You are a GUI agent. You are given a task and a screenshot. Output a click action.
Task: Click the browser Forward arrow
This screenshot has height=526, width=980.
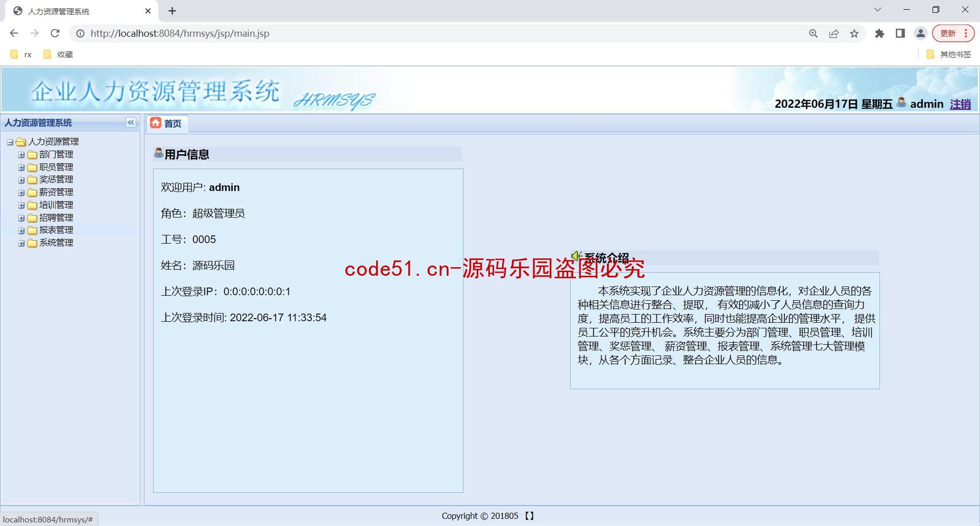(34, 33)
